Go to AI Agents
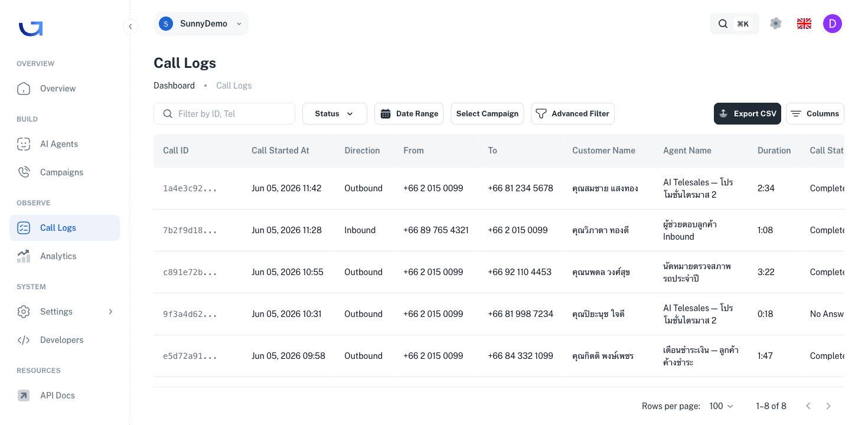The width and height of the screenshot is (868, 425). (x=64, y=144)
